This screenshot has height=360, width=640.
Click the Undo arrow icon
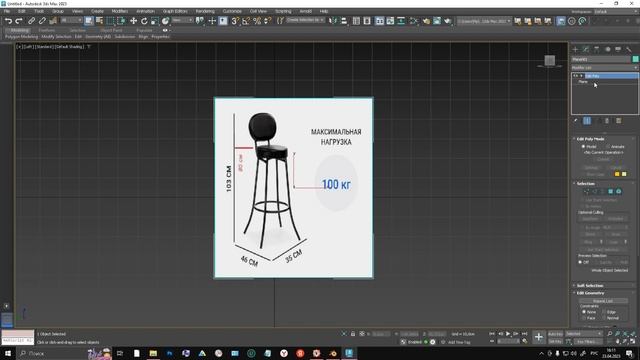click(8, 21)
